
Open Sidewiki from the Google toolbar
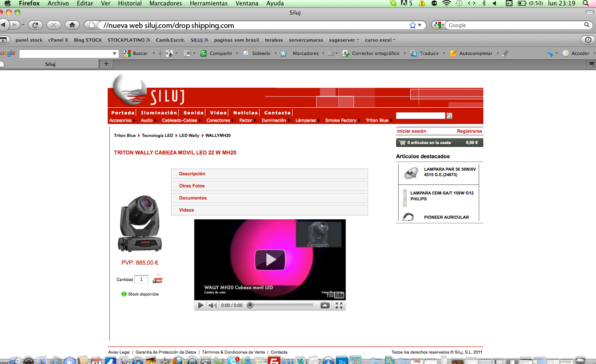pyautogui.click(x=257, y=53)
